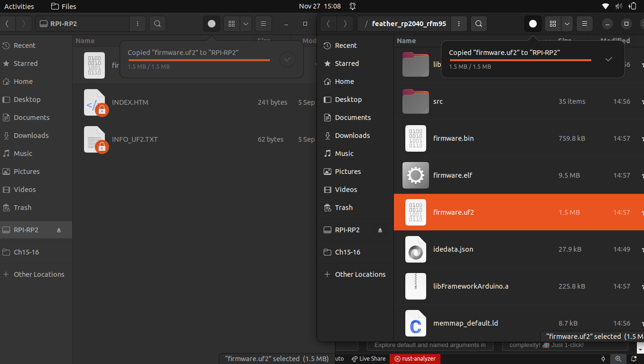644x364 pixels.
Task: Open the firmware.elf gear icon file
Action: pos(415,175)
